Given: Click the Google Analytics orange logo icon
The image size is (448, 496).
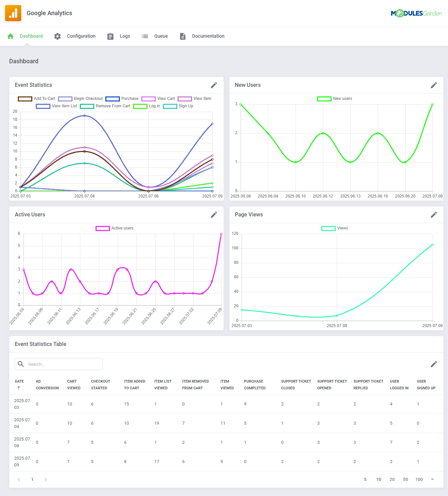Looking at the screenshot, I should (x=13, y=13).
